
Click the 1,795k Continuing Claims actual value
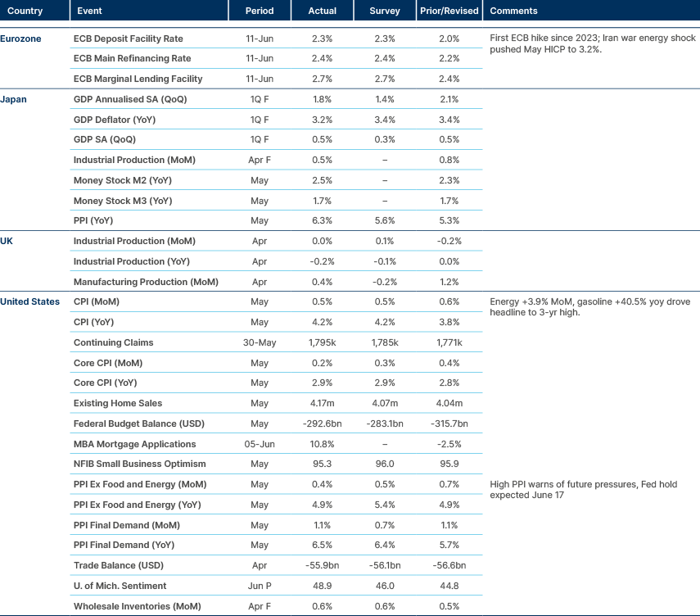point(322,342)
